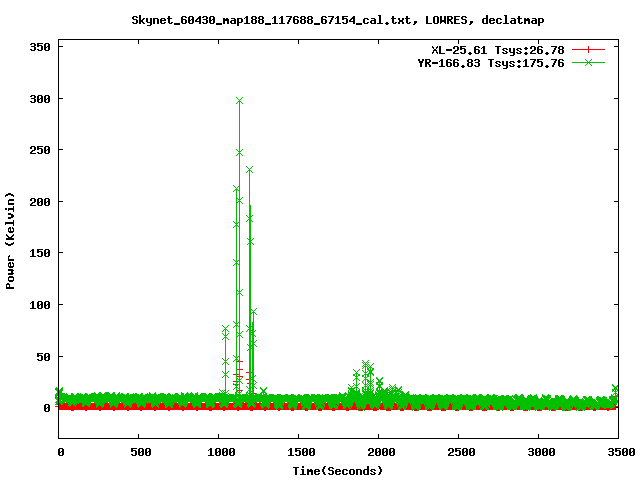Click the green spike peak near 230 Kelvin
Viewport: 640px width, 480px height.
[249, 170]
